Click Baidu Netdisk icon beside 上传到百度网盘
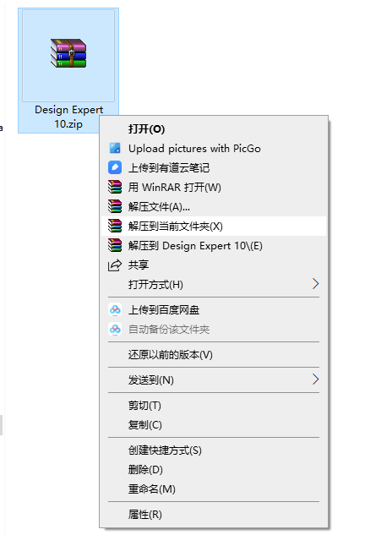This screenshot has width=392, height=535. (x=115, y=310)
